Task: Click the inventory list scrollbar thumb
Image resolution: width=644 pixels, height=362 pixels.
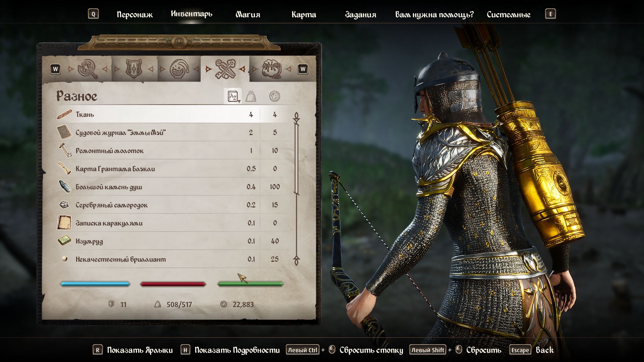Action: [297, 158]
